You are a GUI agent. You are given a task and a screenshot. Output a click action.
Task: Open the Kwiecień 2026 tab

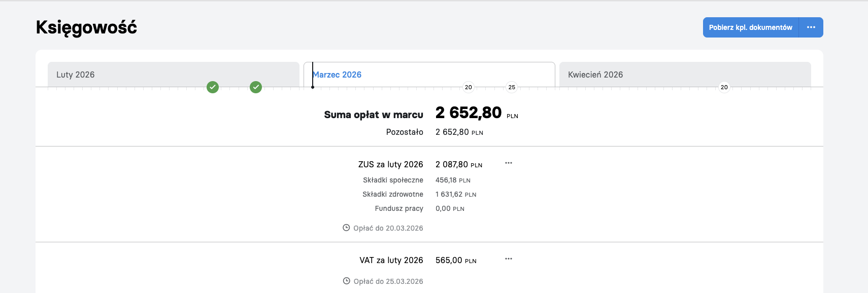685,75
